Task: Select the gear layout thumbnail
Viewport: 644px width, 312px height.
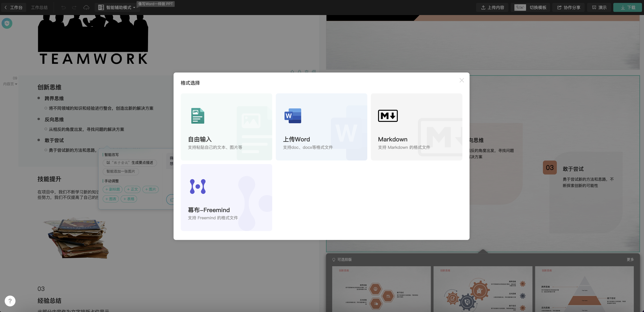Action: click(483, 289)
